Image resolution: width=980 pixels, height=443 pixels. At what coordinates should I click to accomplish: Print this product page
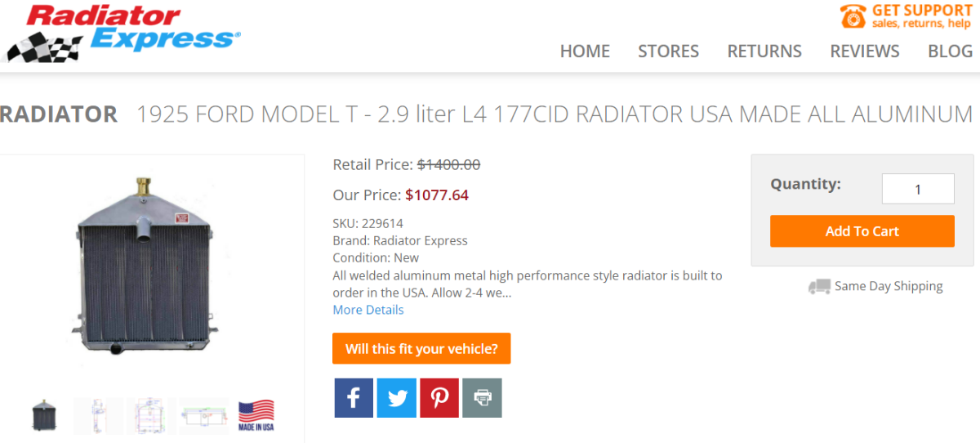click(x=482, y=398)
